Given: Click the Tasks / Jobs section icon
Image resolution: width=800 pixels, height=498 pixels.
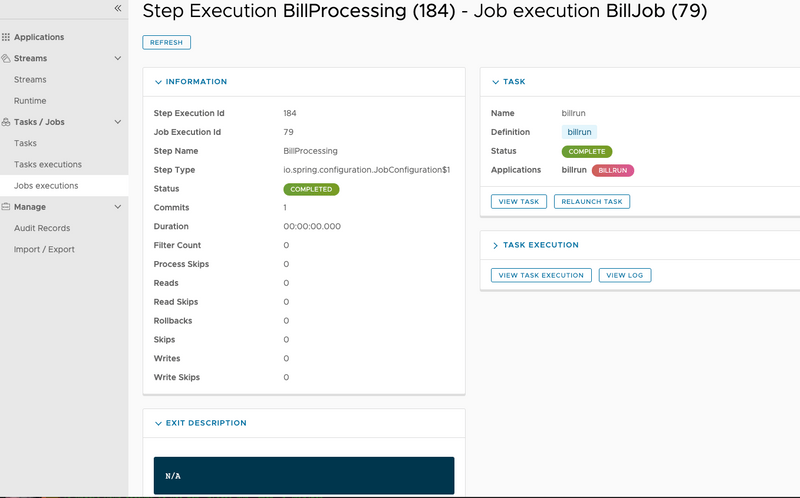Looking at the screenshot, I should 6,122.
